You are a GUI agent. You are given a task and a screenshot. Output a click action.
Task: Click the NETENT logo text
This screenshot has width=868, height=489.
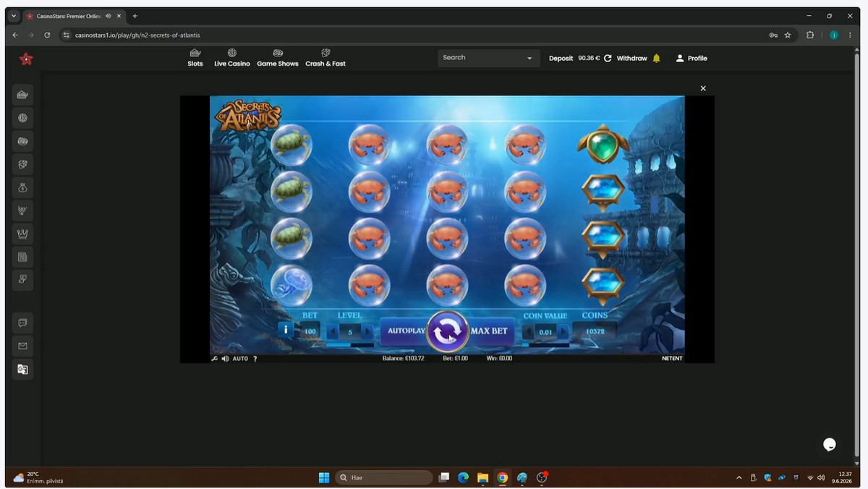672,358
